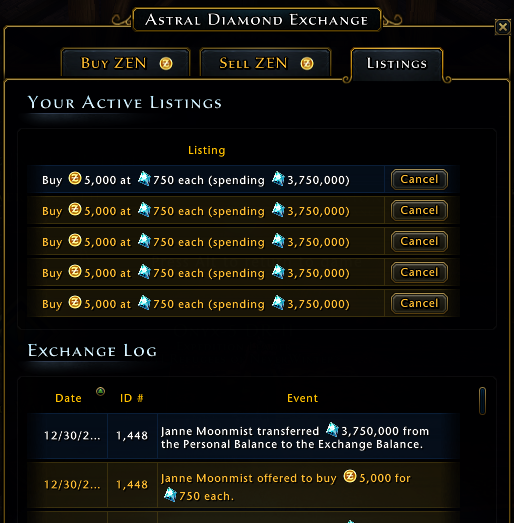Select the Listings tab
This screenshot has height=523, width=514.
point(397,63)
